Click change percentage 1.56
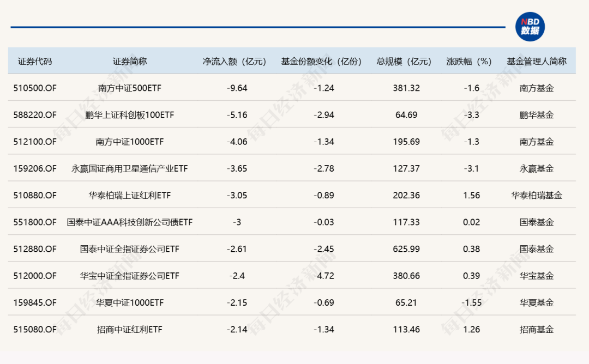 click(x=471, y=196)
